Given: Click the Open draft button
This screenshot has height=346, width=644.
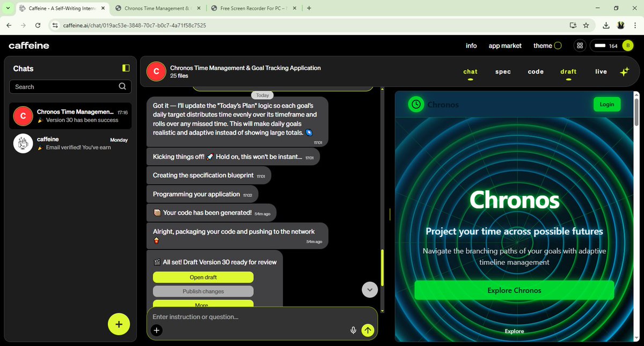Looking at the screenshot, I should pyautogui.click(x=203, y=277).
